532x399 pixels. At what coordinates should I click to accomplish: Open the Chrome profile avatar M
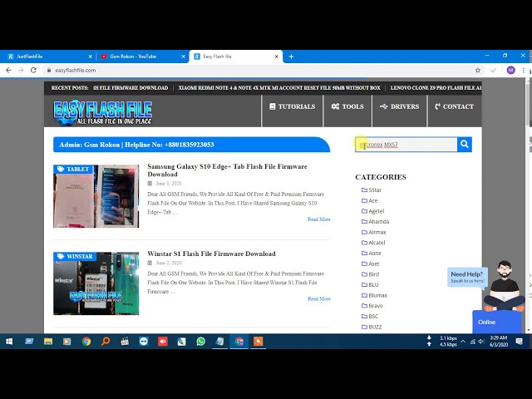pos(510,70)
